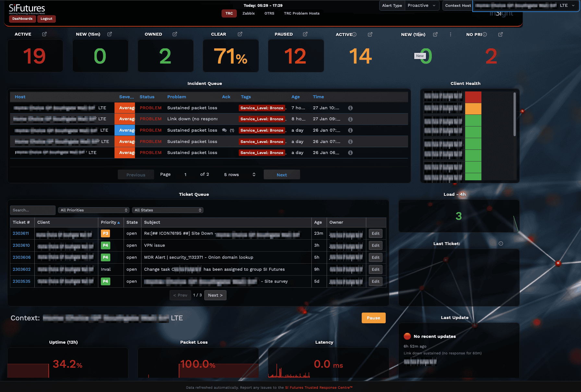This screenshot has width=581, height=392.
Task: Click the red No recent updates status indicator
Action: [x=407, y=336]
